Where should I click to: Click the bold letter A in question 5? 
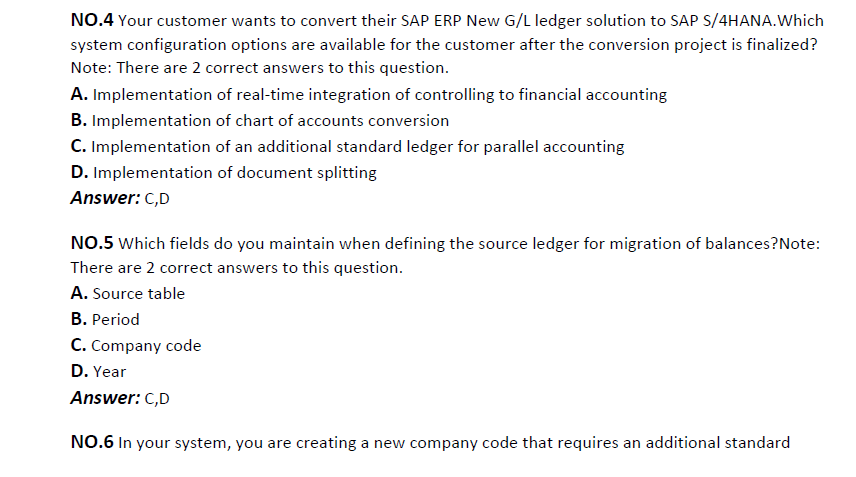click(79, 294)
